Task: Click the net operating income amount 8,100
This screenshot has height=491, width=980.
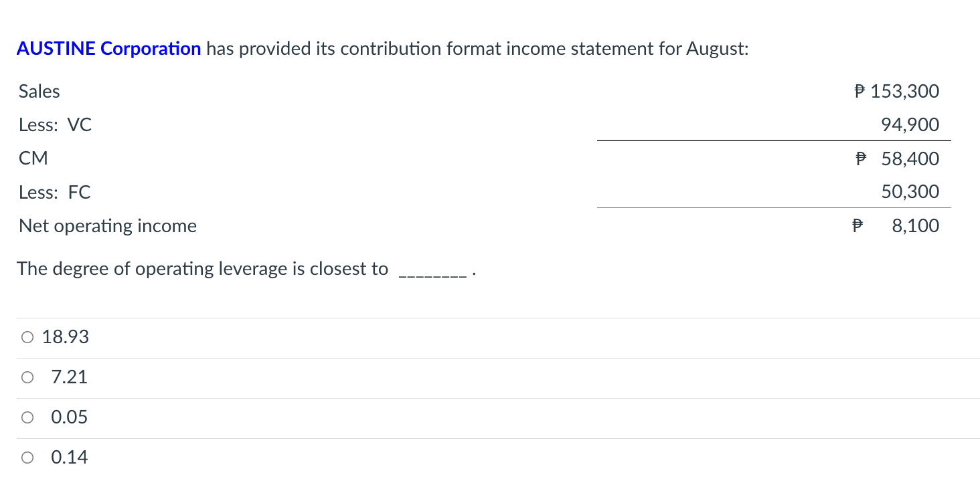Action: pos(916,225)
